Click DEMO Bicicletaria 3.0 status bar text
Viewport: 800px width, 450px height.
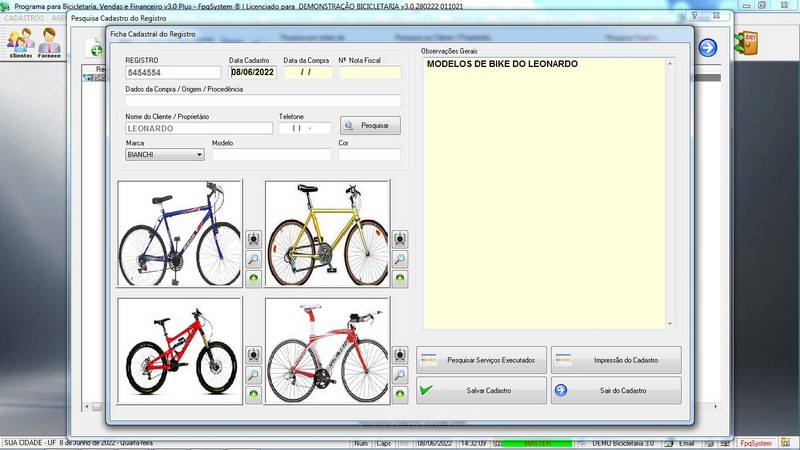click(x=622, y=443)
